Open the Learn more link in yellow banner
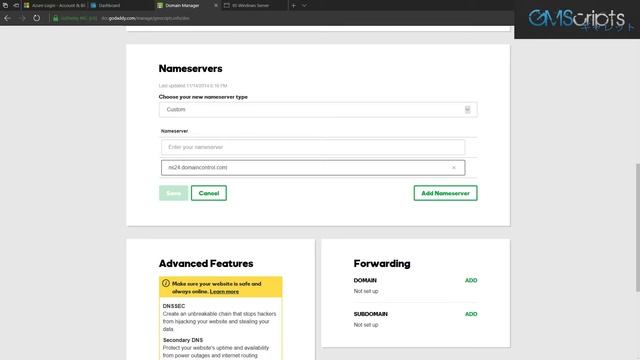640x360 pixels. 224,291
